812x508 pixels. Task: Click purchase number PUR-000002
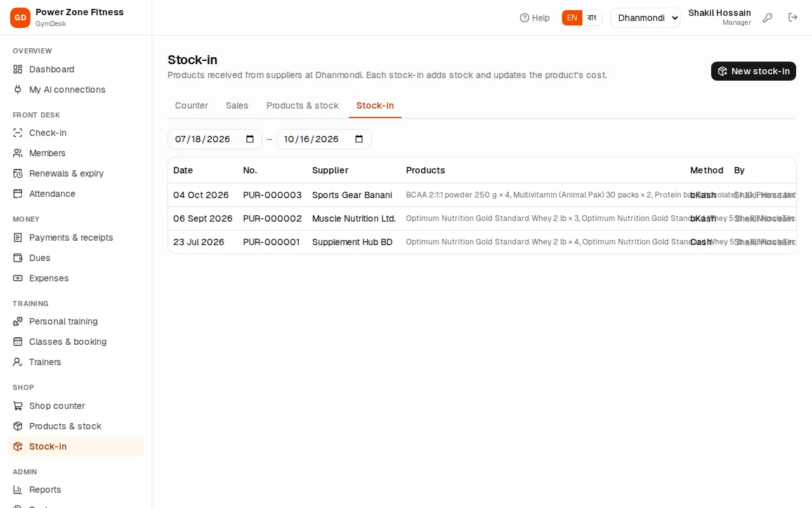point(272,218)
